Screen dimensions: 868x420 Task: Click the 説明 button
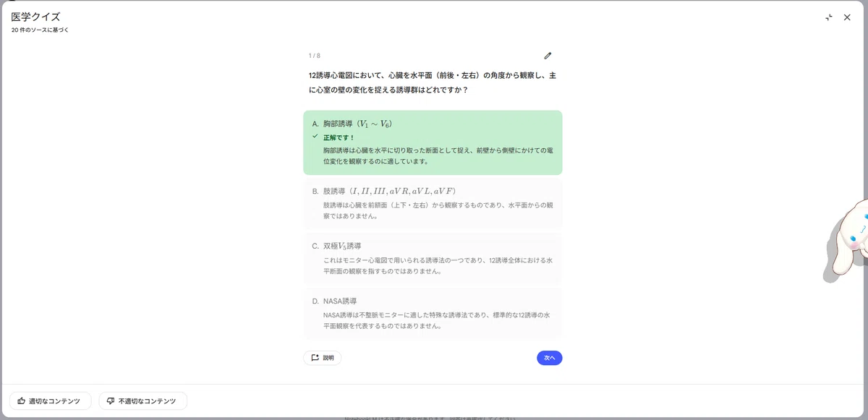click(322, 358)
